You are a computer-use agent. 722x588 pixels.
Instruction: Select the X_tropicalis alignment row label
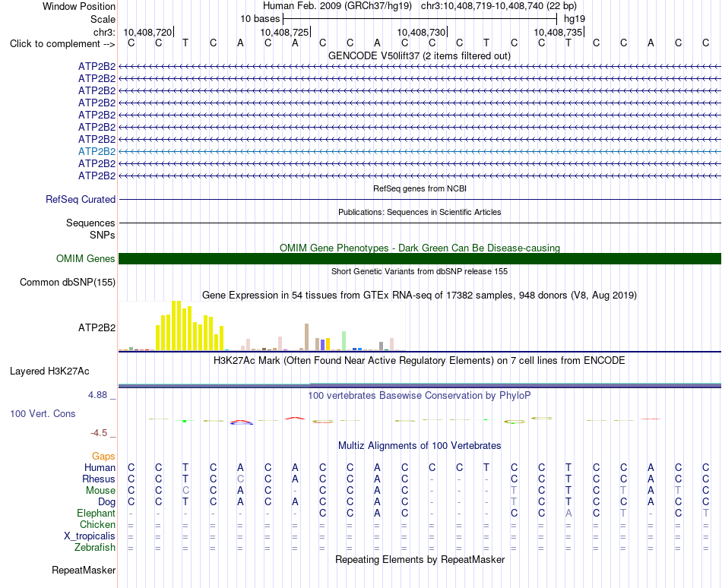coord(90,536)
